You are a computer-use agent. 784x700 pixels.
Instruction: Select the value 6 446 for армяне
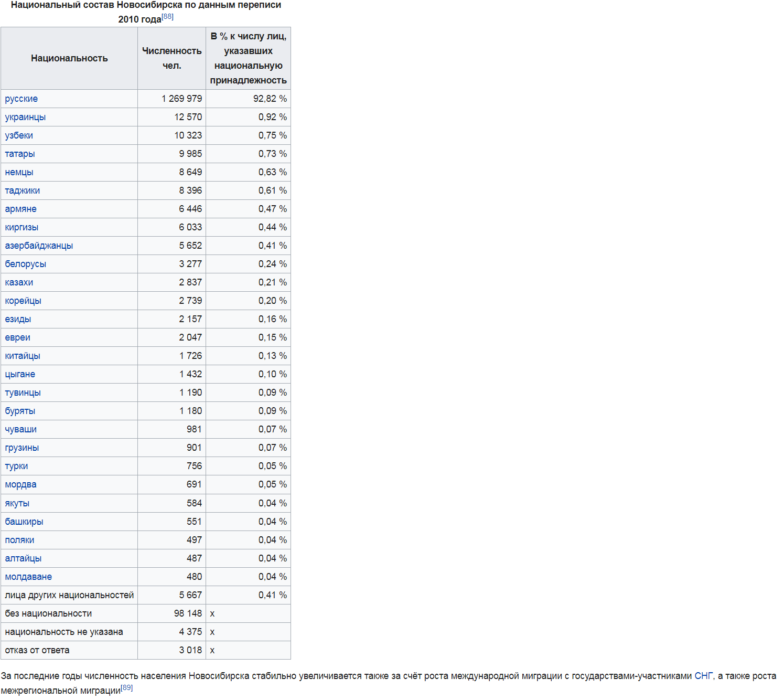(x=190, y=209)
